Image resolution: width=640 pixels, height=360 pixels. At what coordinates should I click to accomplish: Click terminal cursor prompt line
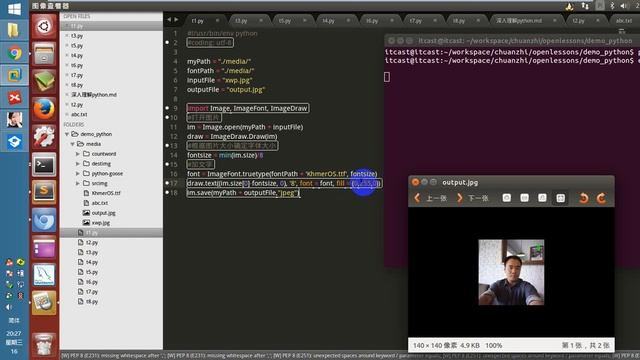[x=387, y=77]
